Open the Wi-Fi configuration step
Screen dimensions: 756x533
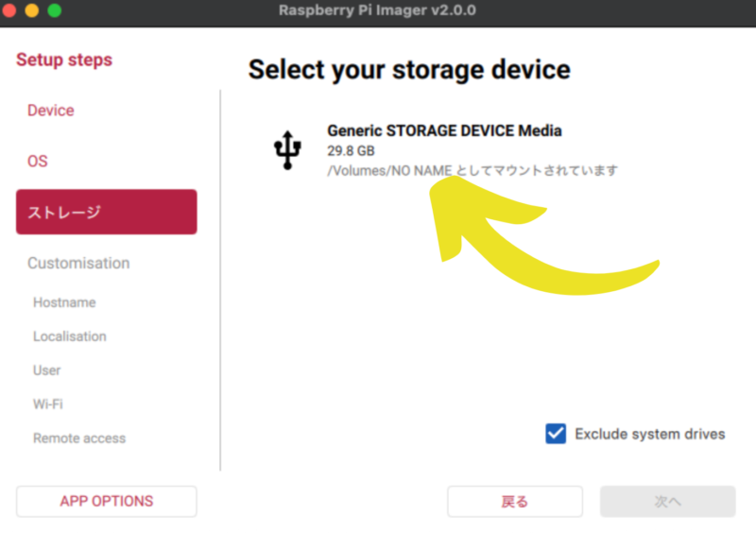(x=48, y=404)
